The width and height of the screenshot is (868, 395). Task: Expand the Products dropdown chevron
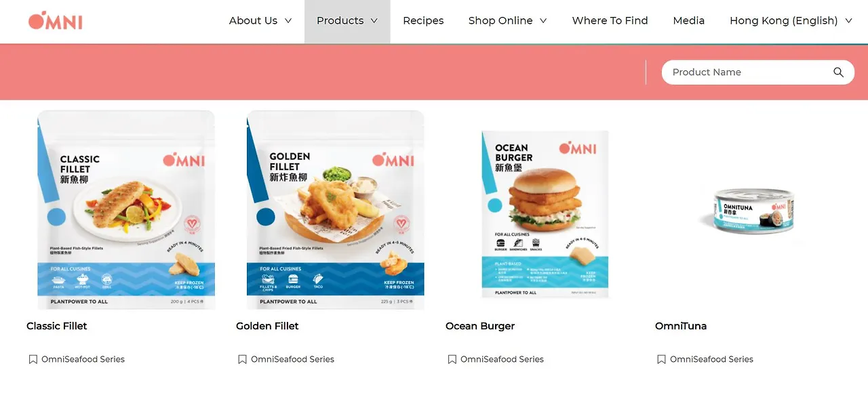[374, 21]
